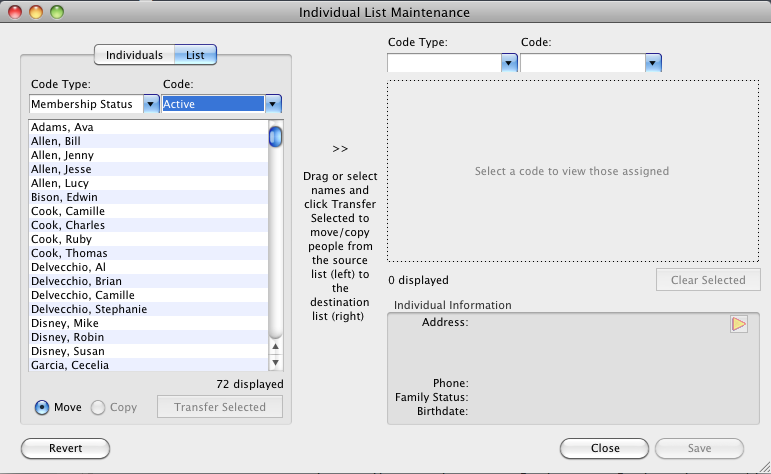Image resolution: width=771 pixels, height=474 pixels.
Task: Click the Close button
Action: point(604,448)
